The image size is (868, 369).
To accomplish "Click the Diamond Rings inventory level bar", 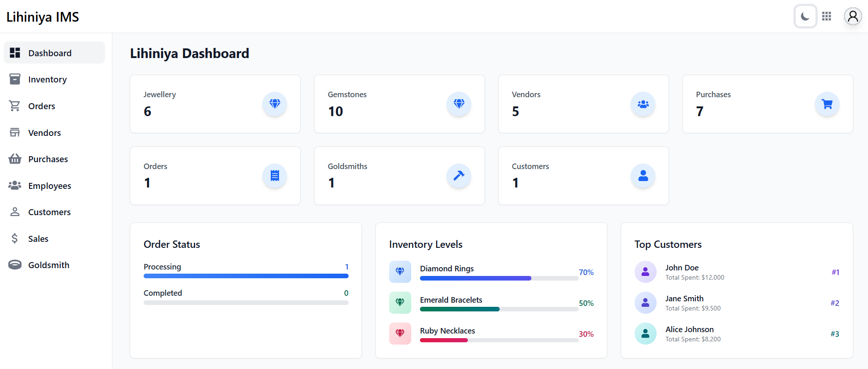I will click(x=499, y=278).
